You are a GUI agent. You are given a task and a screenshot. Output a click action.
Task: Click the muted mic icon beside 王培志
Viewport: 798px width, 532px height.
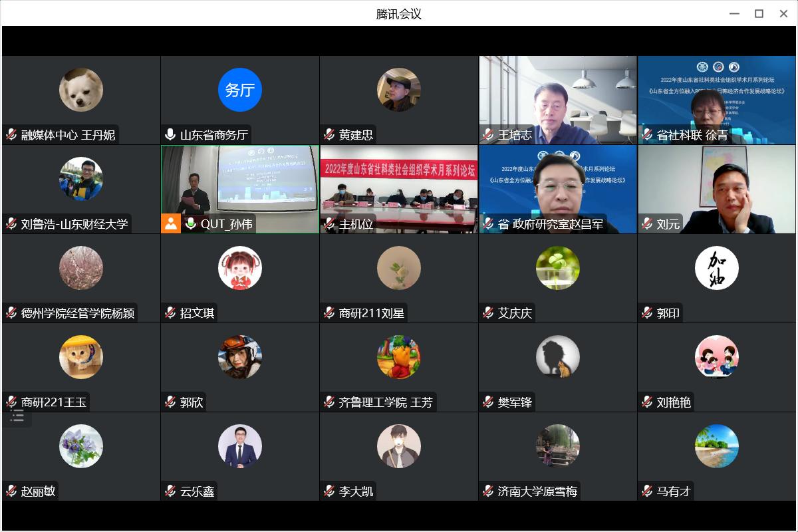[489, 135]
